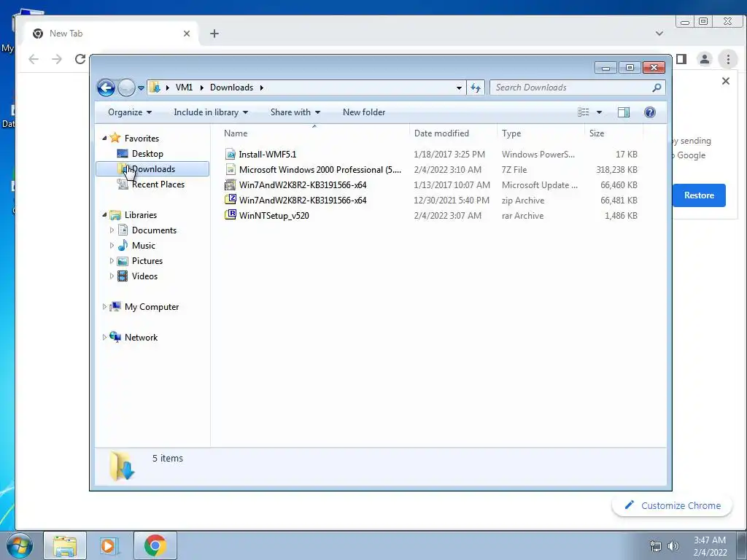Click the Explorer Back arrow button
The height and width of the screenshot is (560, 747).
(106, 87)
